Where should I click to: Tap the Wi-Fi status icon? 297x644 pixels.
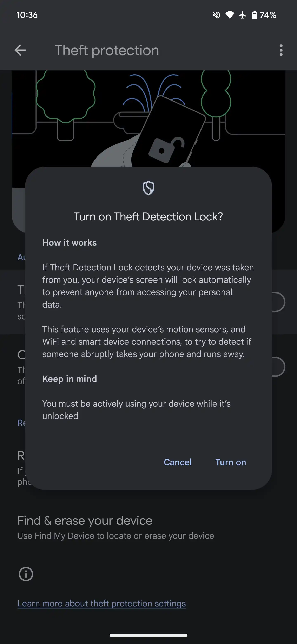pyautogui.click(x=230, y=15)
